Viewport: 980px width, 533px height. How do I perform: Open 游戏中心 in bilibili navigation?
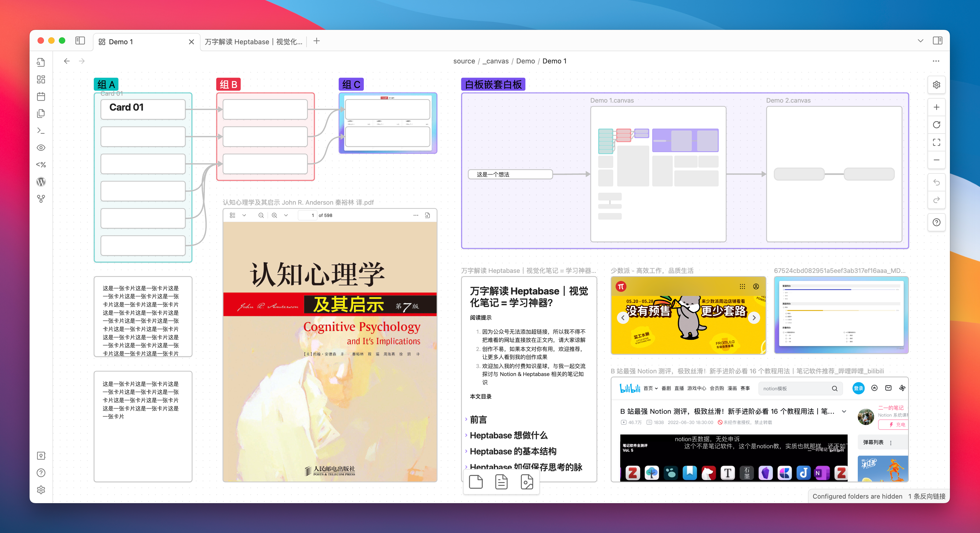(697, 388)
